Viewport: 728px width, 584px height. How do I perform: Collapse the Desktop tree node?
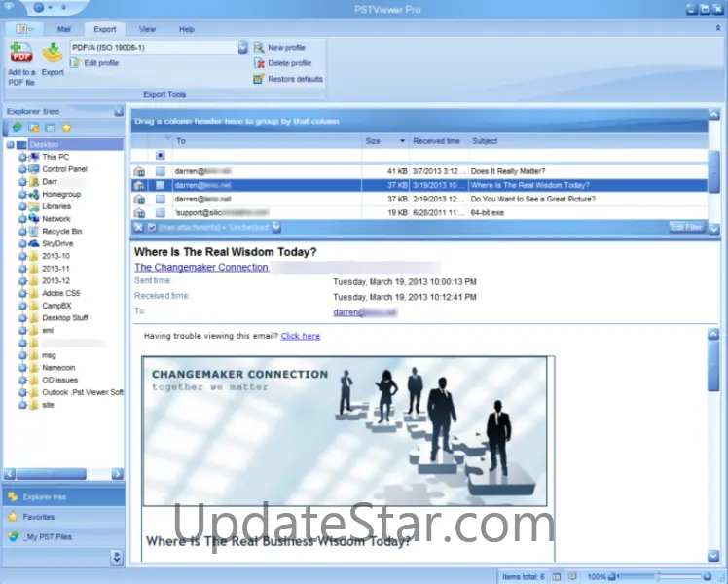coord(10,145)
